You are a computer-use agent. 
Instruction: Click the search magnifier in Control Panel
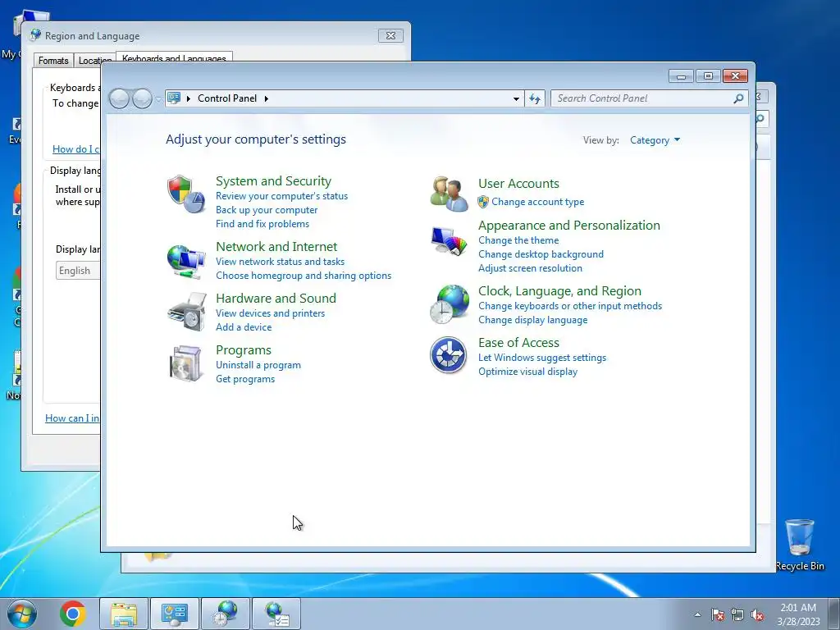(738, 98)
